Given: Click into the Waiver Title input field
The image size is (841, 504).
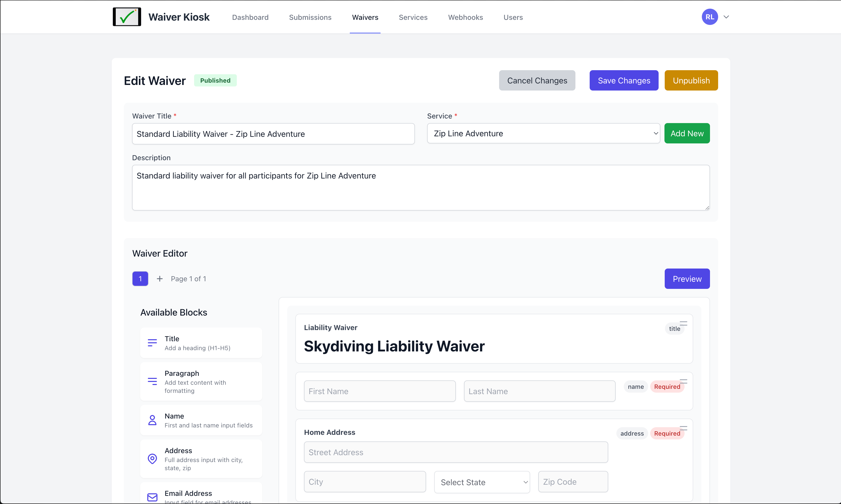Looking at the screenshot, I should [273, 134].
